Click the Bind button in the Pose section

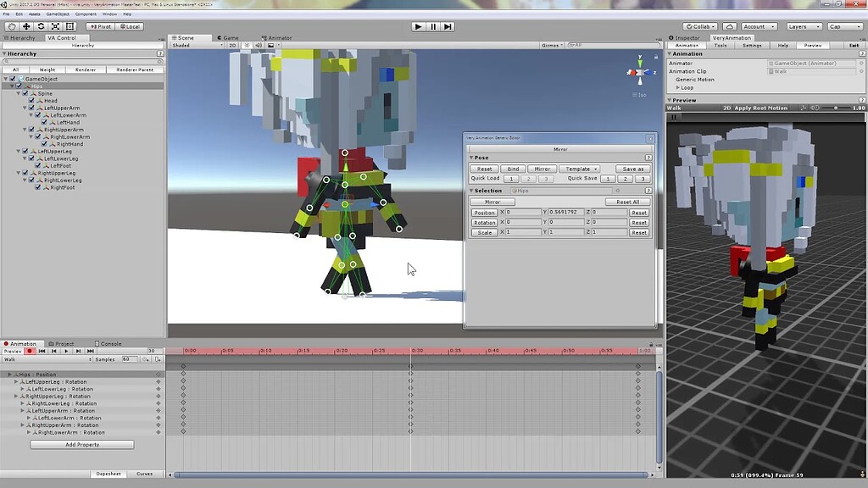[513, 169]
